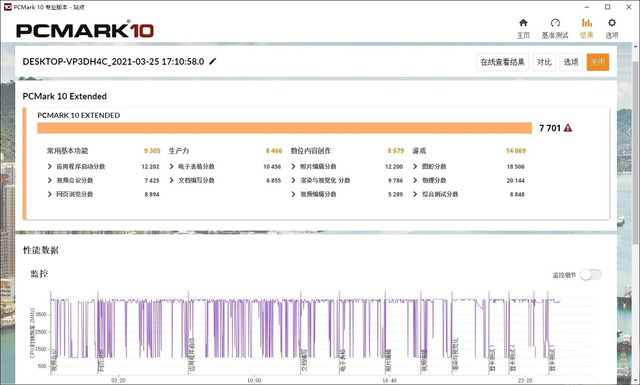Viewport: 640px width, 385px height.
Task: Click the 对比 compare button
Action: [x=544, y=62]
